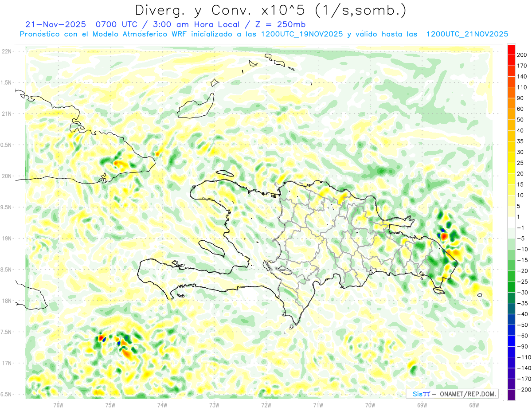Click the top red legend swatch above 200
Screen dimensions: 532x411
[511, 50]
